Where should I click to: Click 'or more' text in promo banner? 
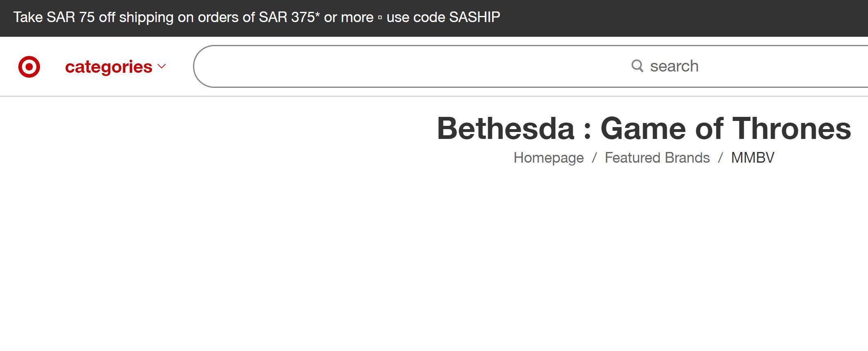349,17
